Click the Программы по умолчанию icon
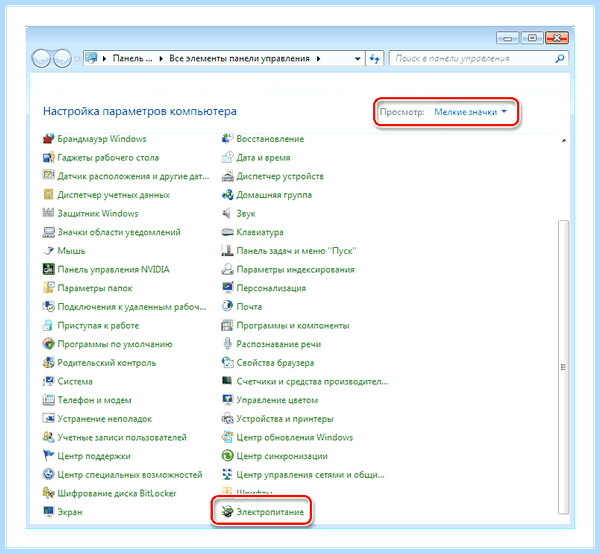This screenshot has width=600, height=554. (x=48, y=344)
